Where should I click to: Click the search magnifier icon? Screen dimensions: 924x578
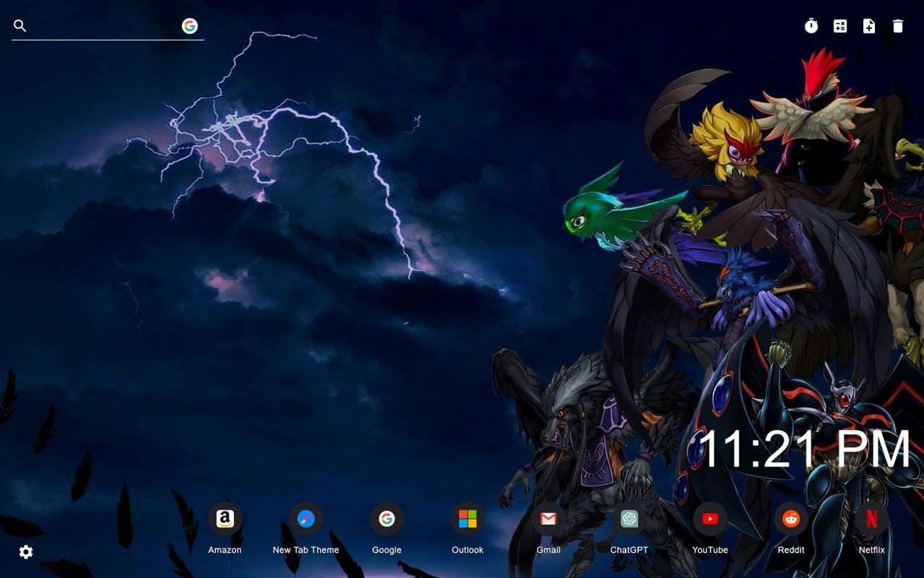pyautogui.click(x=20, y=26)
